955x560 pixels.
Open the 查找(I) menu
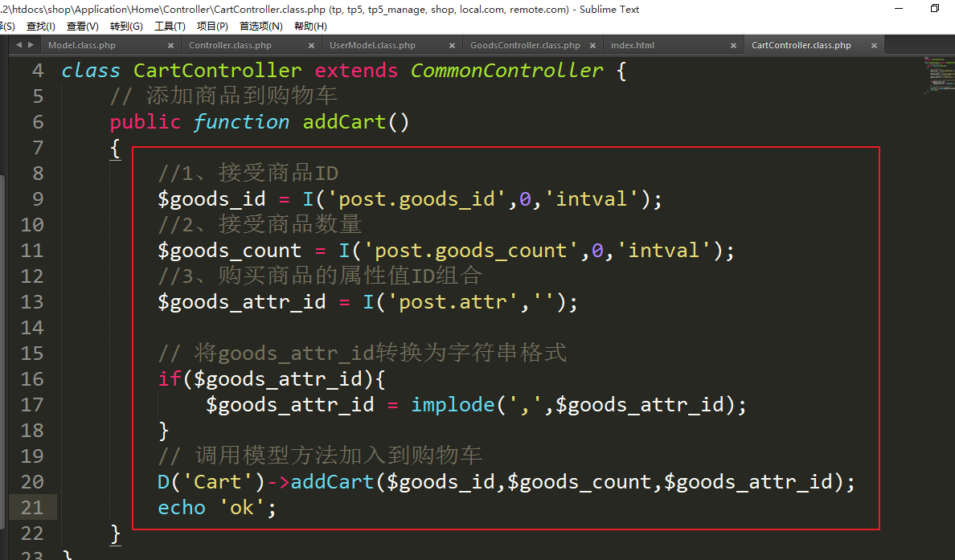tap(41, 27)
